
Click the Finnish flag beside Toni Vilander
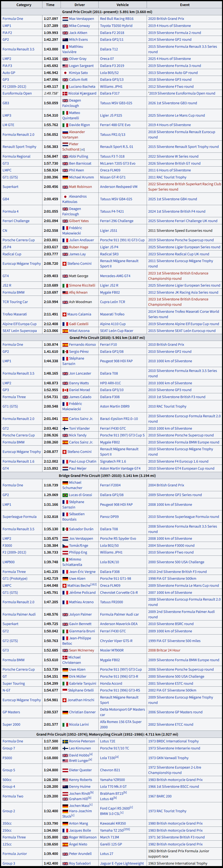65,429
